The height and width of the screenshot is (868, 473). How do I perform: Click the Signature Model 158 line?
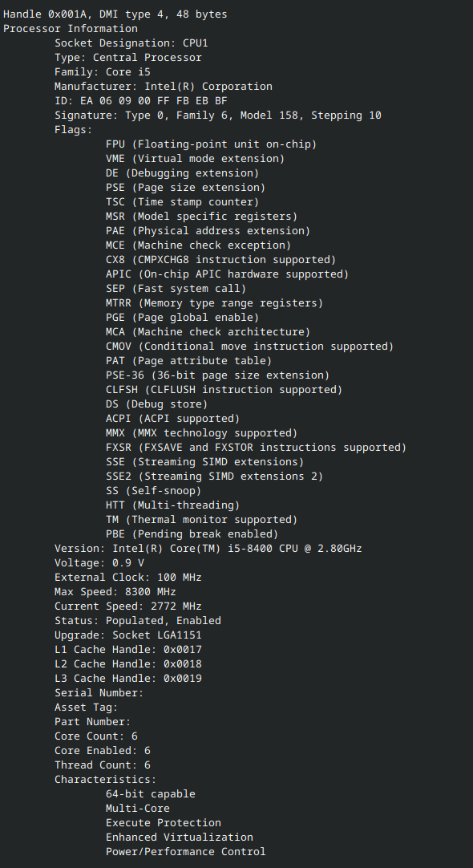(218, 116)
